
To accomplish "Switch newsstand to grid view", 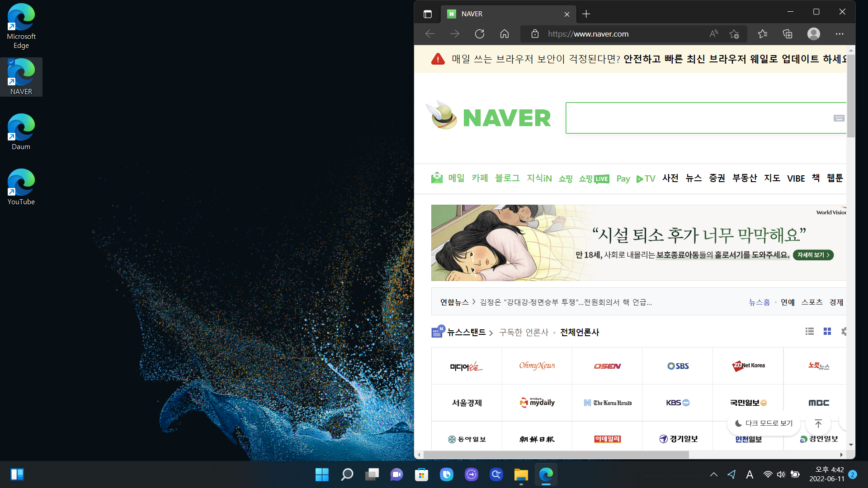I will point(827,332).
